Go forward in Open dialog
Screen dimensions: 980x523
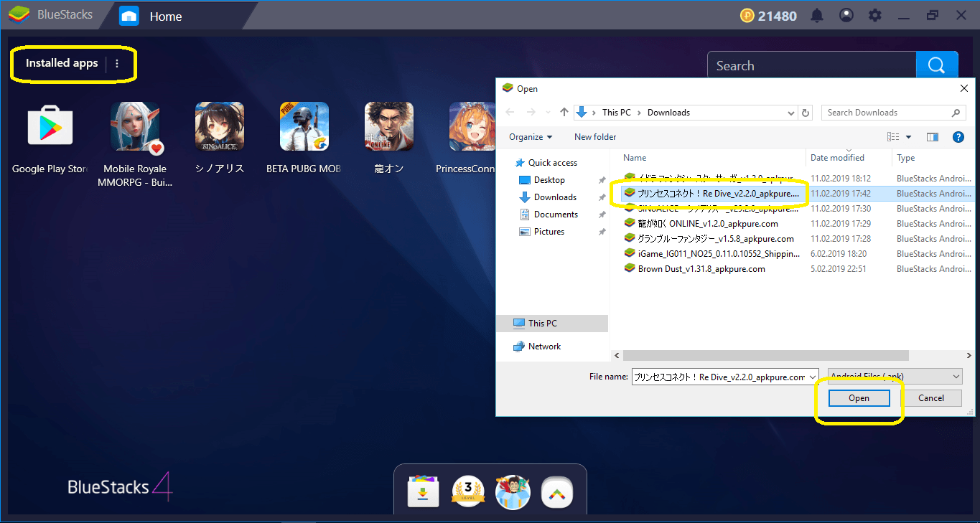(x=531, y=113)
